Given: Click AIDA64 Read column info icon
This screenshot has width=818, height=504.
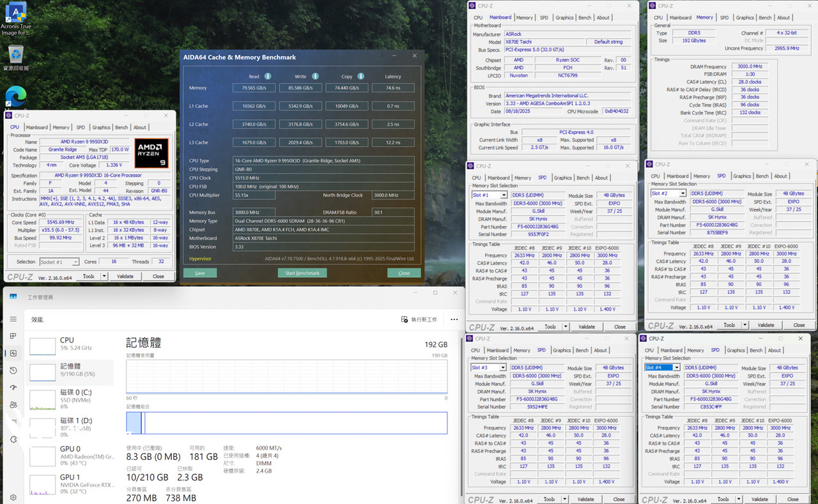Looking at the screenshot, I should click(x=268, y=76).
